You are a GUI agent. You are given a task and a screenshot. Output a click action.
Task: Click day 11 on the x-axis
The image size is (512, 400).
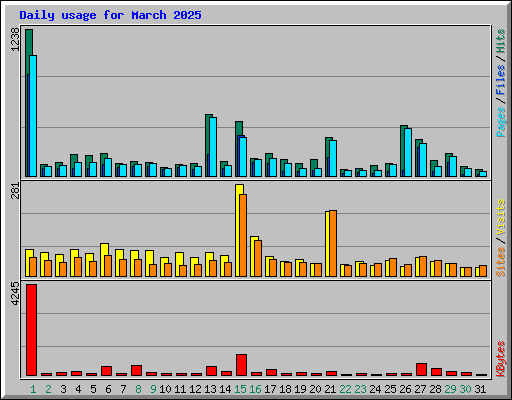180,389
